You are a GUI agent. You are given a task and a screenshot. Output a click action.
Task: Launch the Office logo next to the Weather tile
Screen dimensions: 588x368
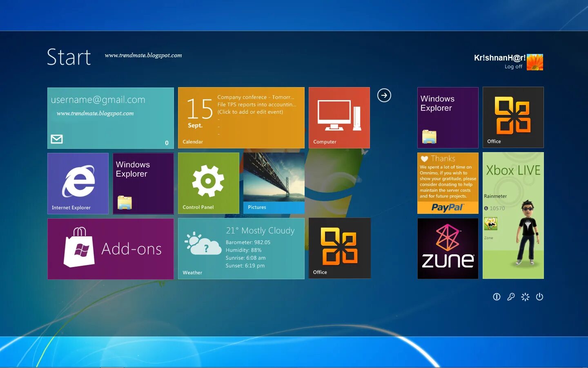click(339, 247)
